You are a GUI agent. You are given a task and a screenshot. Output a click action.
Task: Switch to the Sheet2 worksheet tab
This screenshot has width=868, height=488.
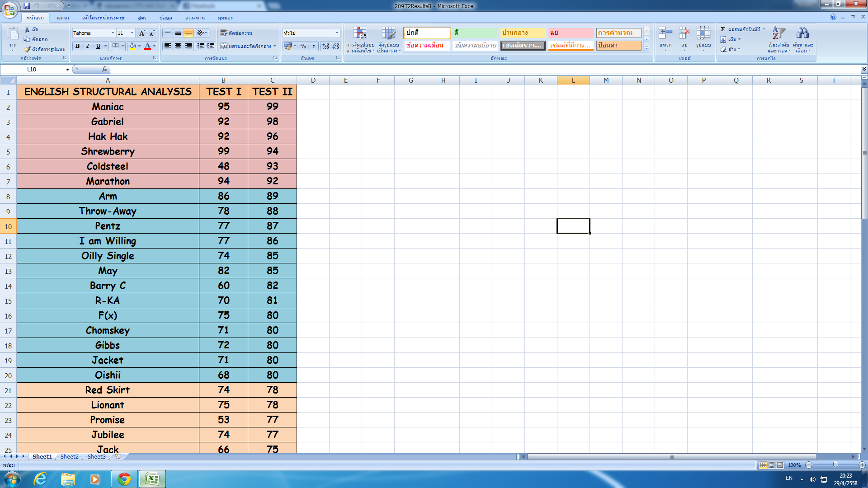click(x=69, y=457)
